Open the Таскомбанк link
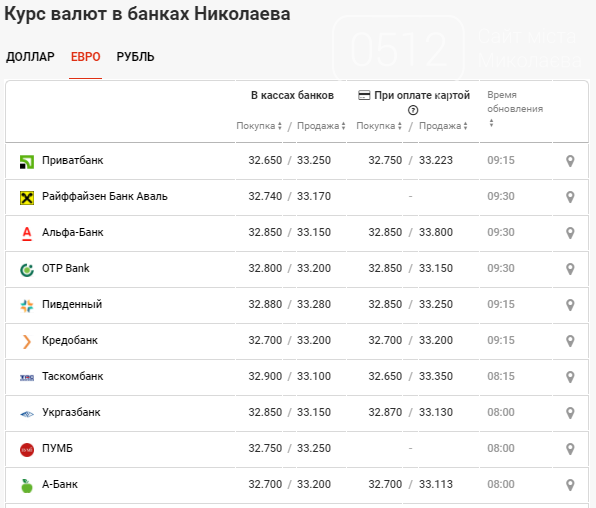This screenshot has width=596, height=508. pos(73,376)
